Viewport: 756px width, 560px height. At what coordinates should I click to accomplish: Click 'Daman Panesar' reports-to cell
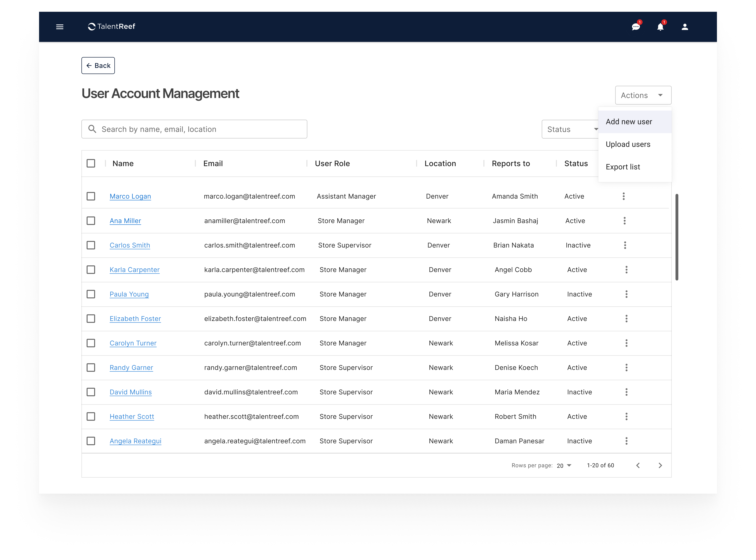coord(519,441)
